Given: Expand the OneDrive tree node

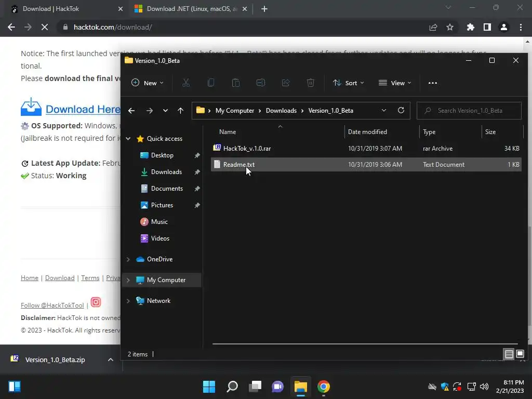Looking at the screenshot, I should (x=128, y=259).
